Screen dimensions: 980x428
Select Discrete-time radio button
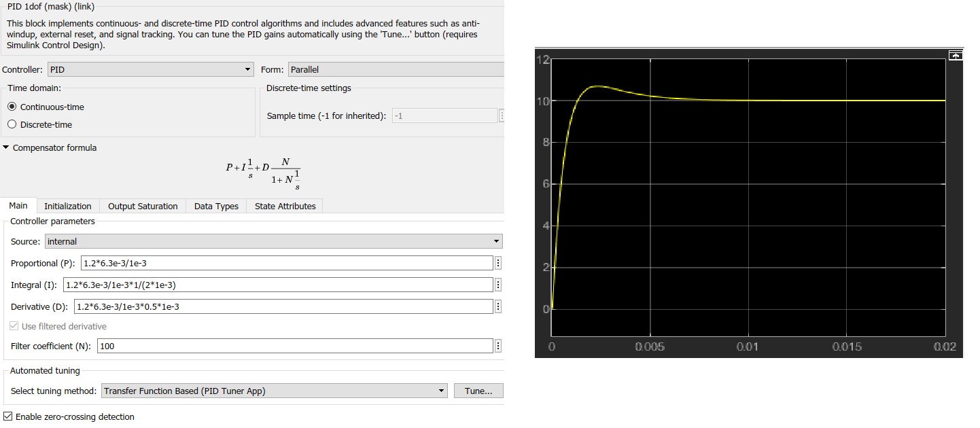pyautogui.click(x=12, y=125)
